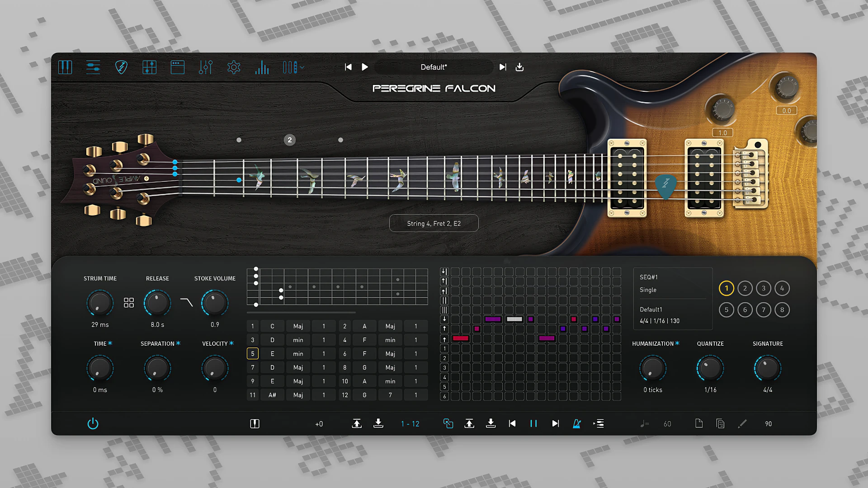Select the pencil edit tool
Screen dimensions: 868x488
click(x=742, y=423)
